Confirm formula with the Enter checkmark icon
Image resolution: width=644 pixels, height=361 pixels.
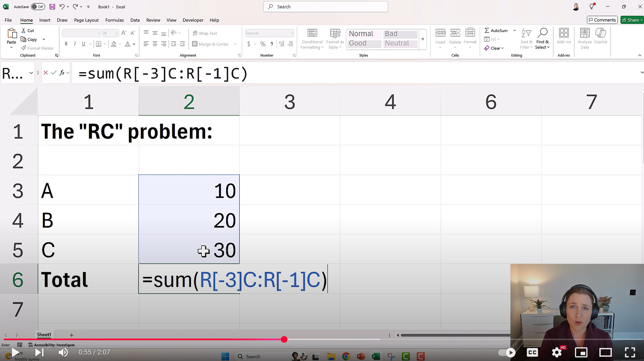click(54, 73)
